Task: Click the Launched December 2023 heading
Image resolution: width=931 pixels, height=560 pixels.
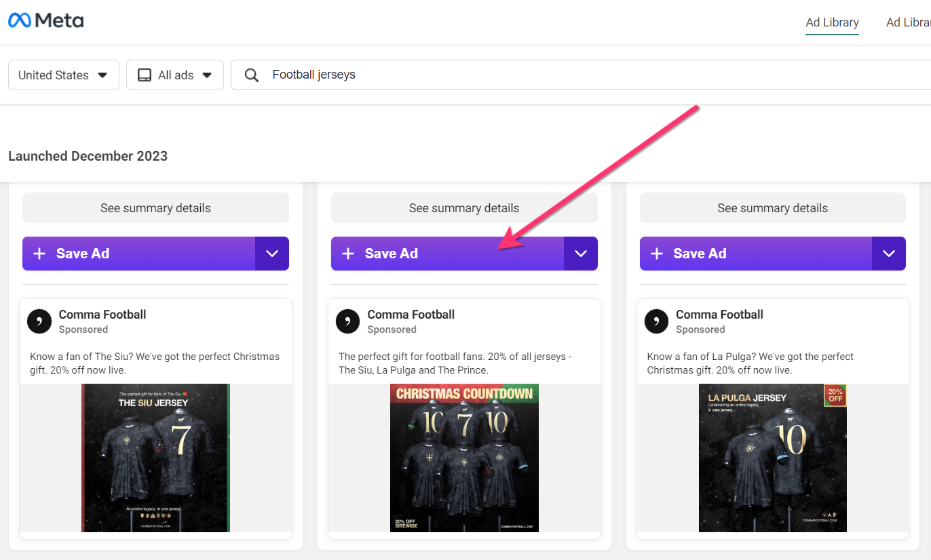Action: (88, 156)
